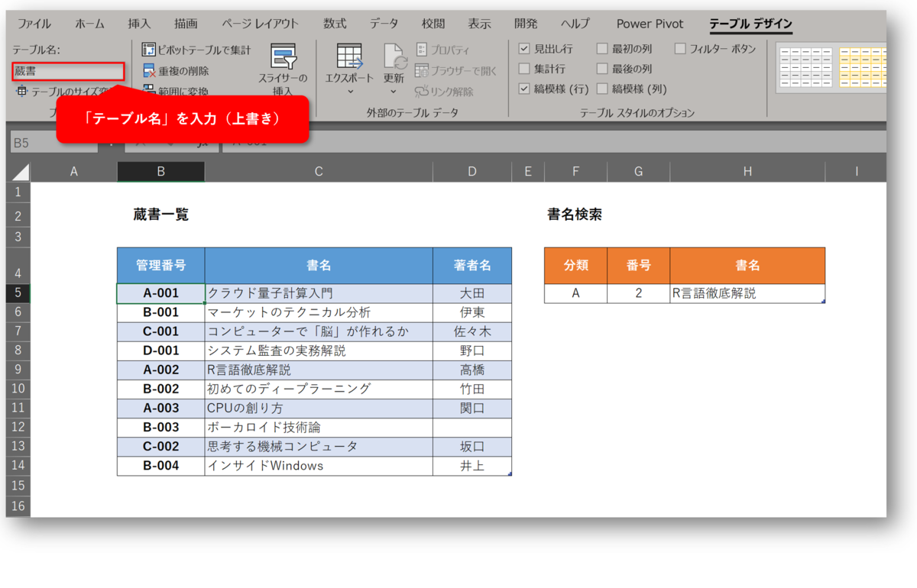917x588 pixels.
Task: Uncheck the 見出し行 checkbox
Action: (x=523, y=49)
